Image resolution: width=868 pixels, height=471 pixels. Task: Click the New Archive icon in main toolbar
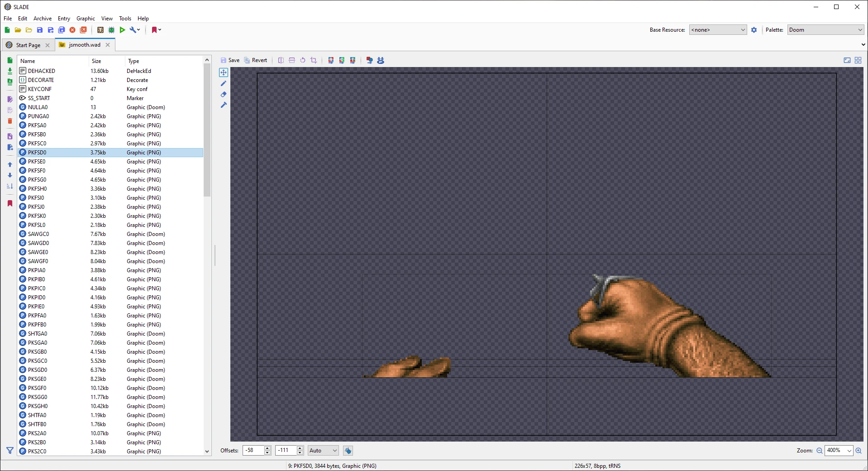[7, 30]
